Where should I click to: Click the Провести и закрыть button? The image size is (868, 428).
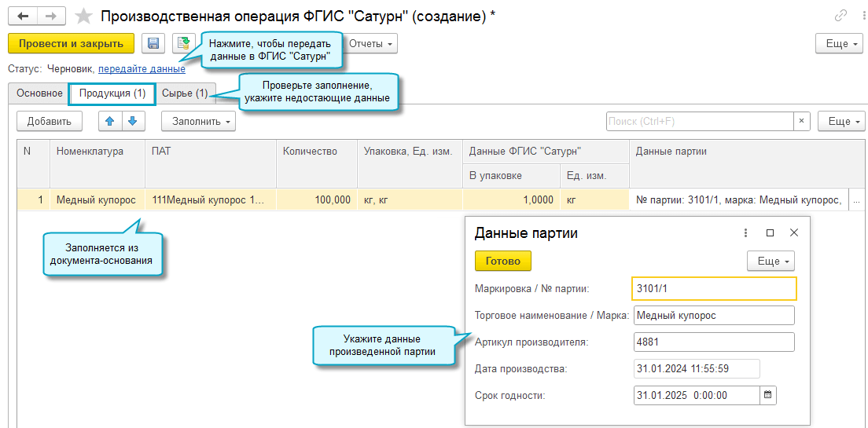pos(71,44)
